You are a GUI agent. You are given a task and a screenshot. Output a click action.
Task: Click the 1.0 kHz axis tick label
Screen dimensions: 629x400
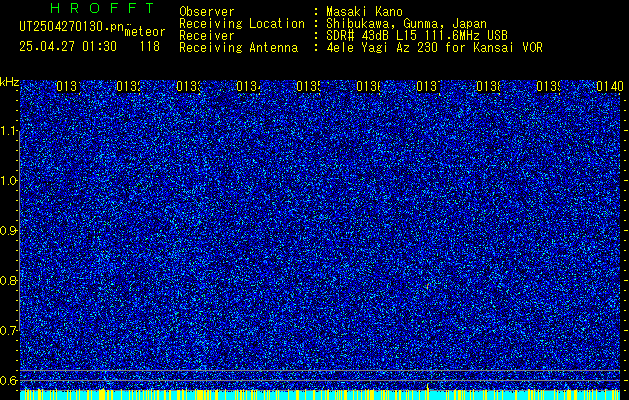(9, 181)
